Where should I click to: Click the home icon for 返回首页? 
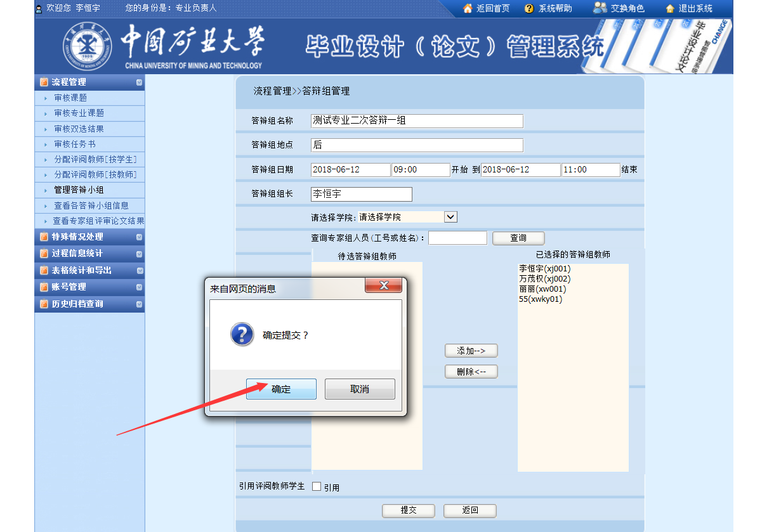[468, 8]
